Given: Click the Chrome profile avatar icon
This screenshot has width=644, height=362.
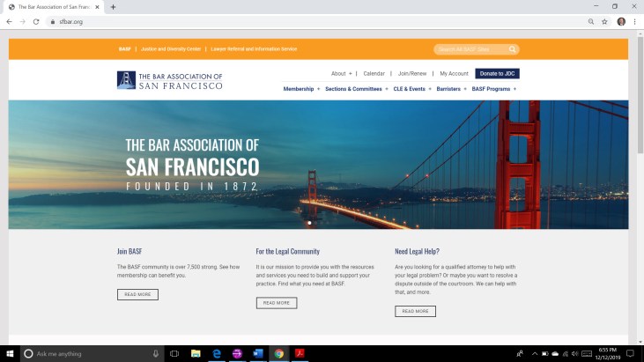Looking at the screenshot, I should [620, 21].
